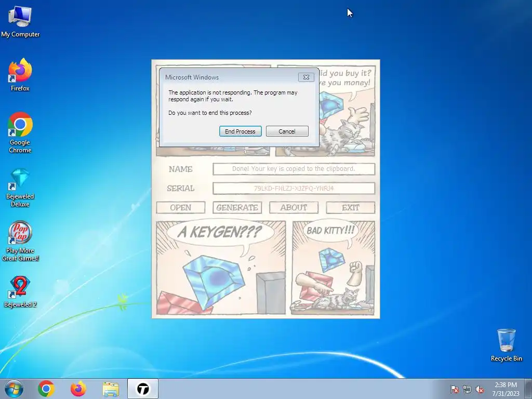Click the NAME input field
This screenshot has height=399, width=532.
pos(294,169)
